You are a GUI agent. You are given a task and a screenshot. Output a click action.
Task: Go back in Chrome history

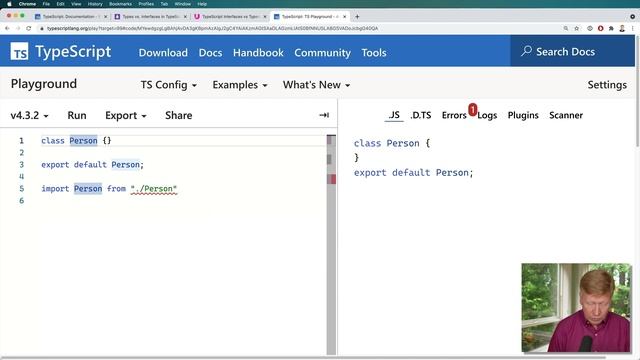7,28
